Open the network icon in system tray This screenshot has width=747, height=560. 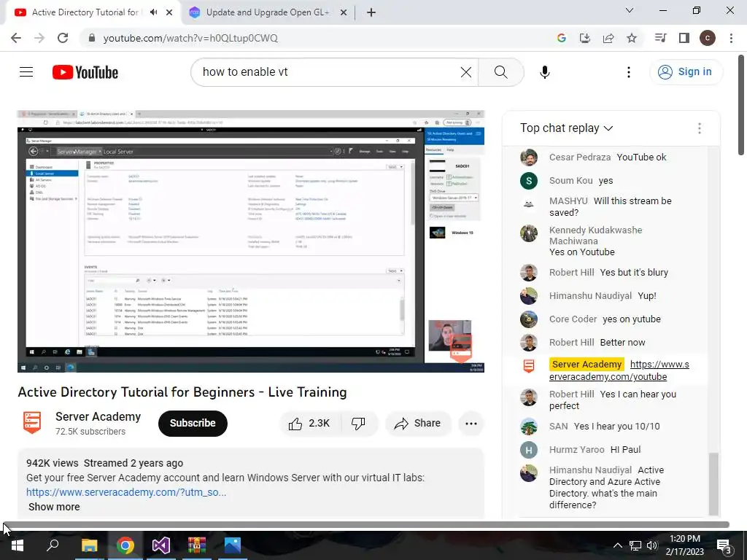coord(635,545)
